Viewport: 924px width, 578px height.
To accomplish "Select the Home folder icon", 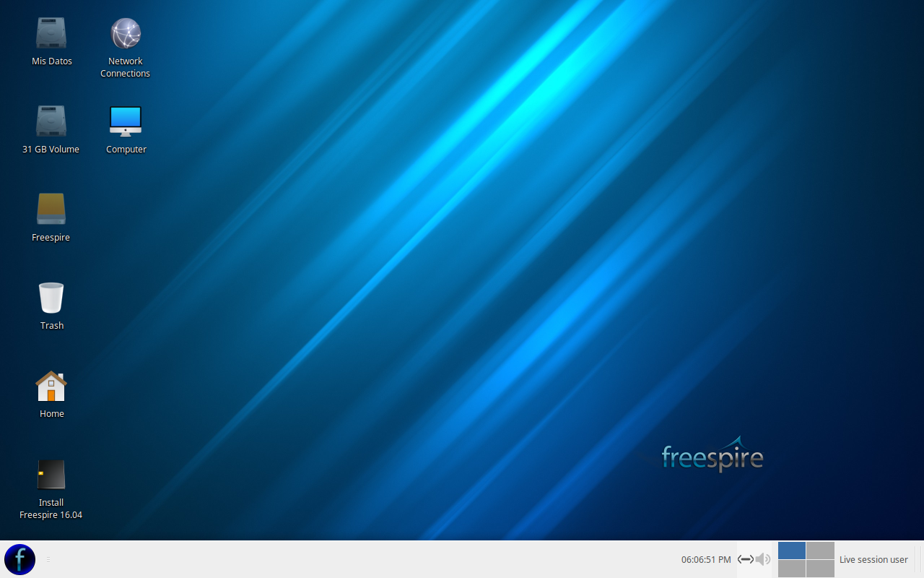I will click(x=51, y=387).
